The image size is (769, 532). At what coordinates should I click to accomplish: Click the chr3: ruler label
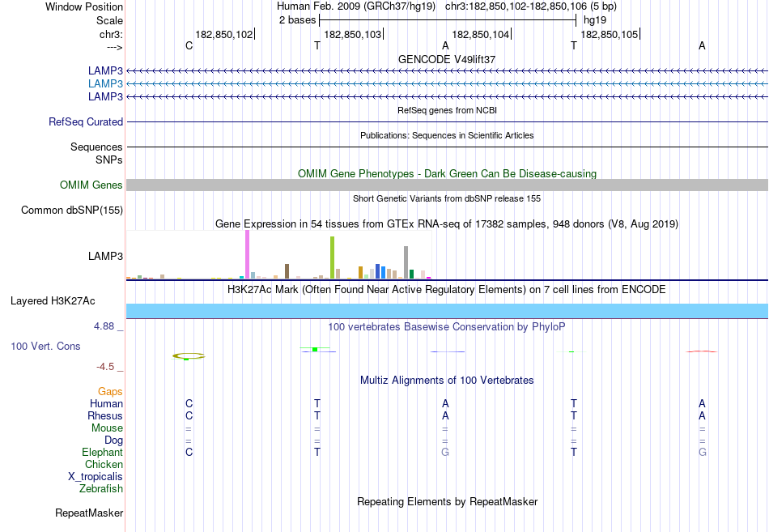(111, 34)
